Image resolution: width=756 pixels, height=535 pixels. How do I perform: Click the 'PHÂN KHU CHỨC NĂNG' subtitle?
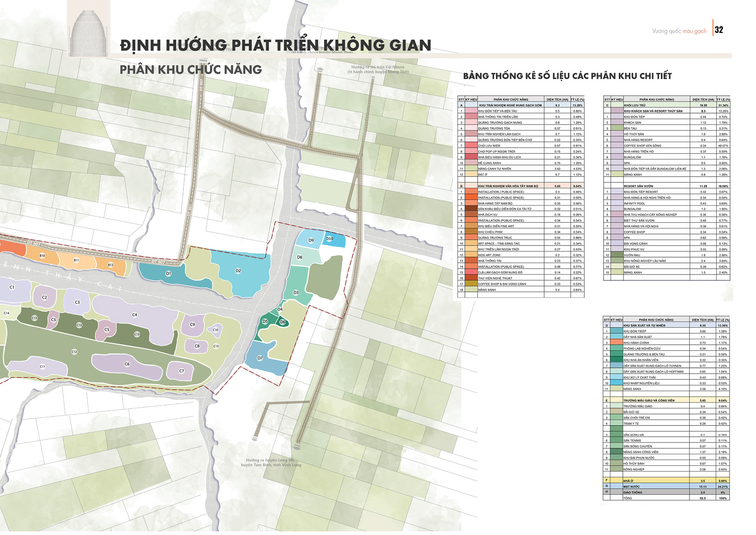click(191, 70)
